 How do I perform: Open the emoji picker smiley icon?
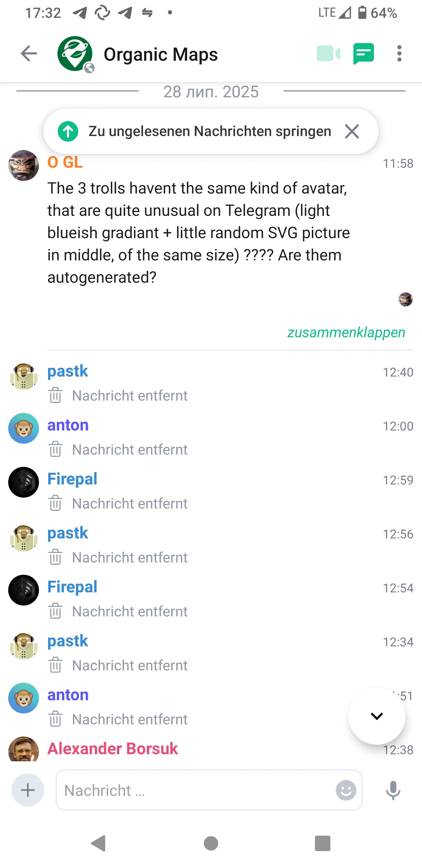pyautogui.click(x=346, y=790)
